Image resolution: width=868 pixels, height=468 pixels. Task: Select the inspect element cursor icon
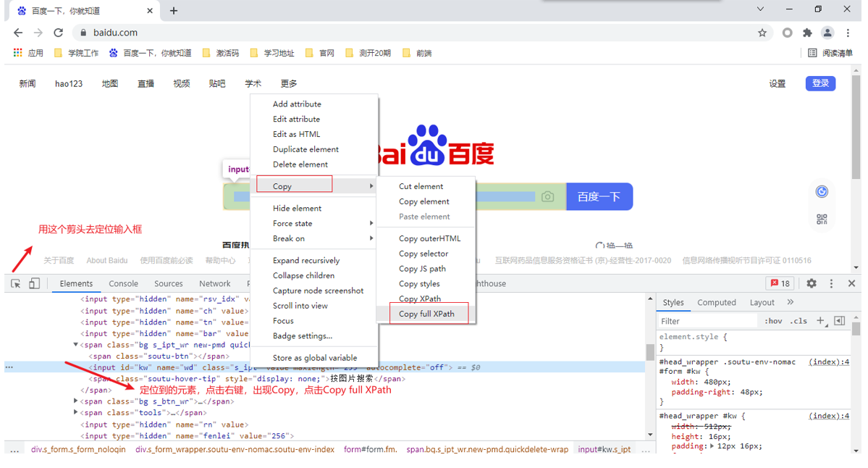click(14, 283)
